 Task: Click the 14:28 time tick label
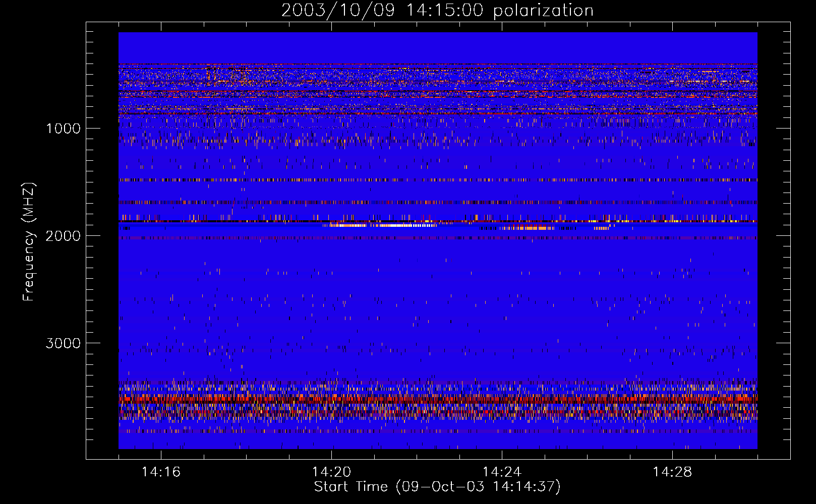[x=672, y=472]
